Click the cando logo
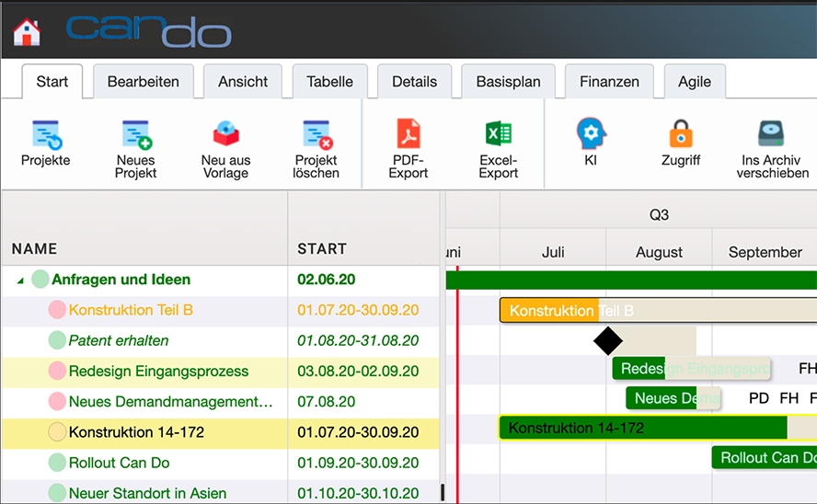Viewport: 817px width, 504px height. tap(149, 31)
